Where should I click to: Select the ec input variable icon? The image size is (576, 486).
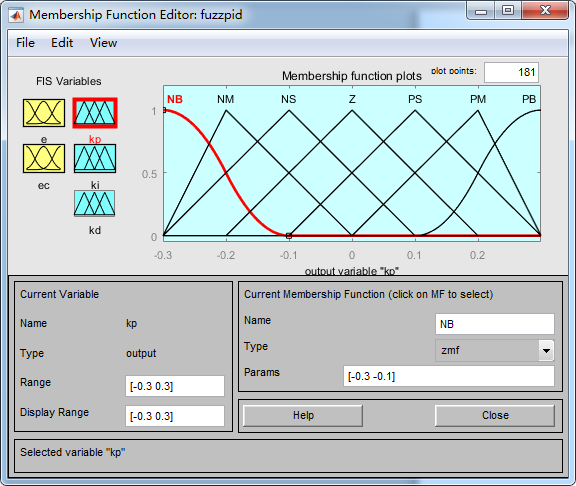click(44, 158)
